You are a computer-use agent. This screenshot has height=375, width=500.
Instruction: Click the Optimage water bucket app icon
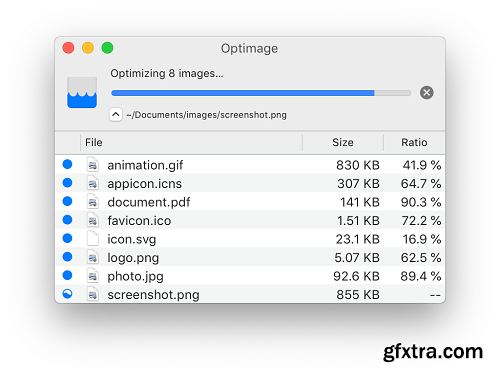pyautogui.click(x=82, y=92)
